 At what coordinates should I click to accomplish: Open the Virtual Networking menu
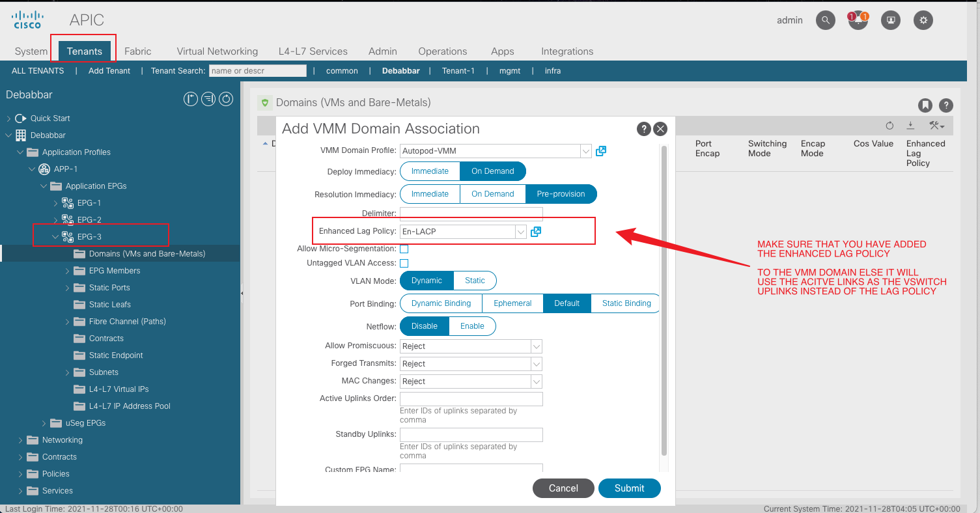(x=217, y=51)
